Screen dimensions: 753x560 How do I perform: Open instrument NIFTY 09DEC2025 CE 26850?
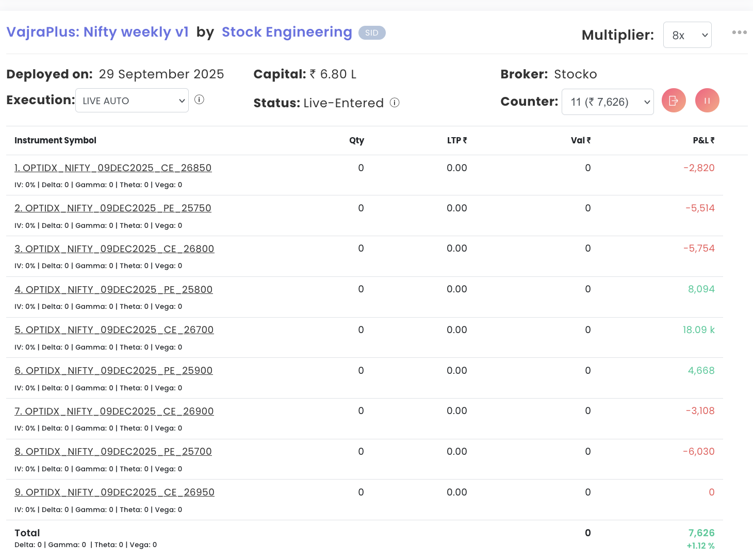point(113,168)
